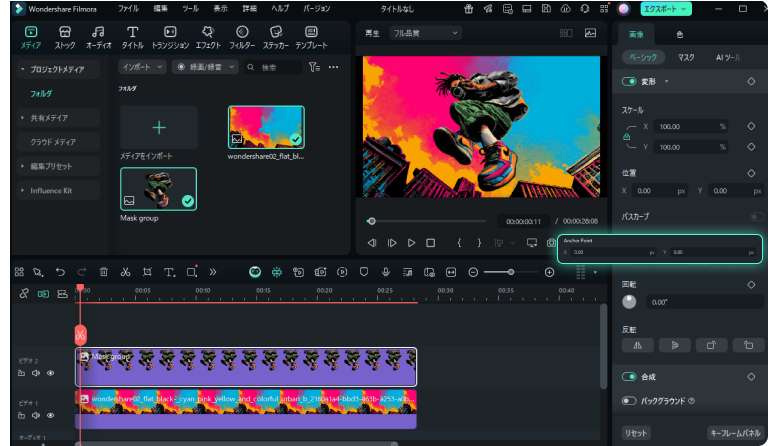The height and width of the screenshot is (446, 768).
Task: Open the Media (メディア) tab
Action: point(30,38)
